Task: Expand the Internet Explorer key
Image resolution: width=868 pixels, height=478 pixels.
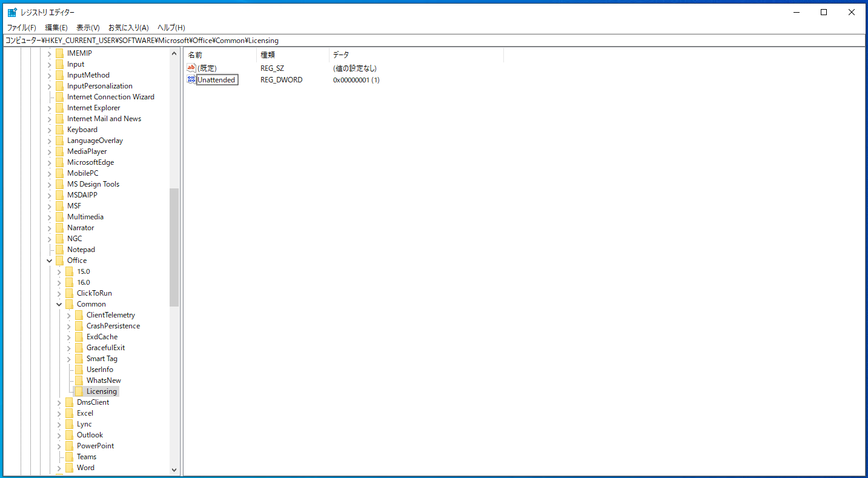Action: pos(50,108)
